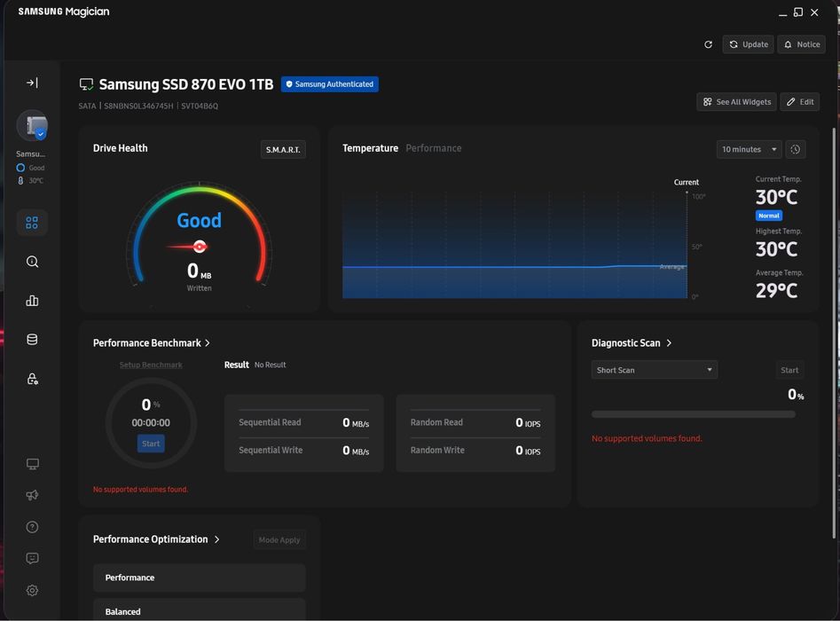Switch to the Temperature tab
Screen dimensions: 840x621
click(x=370, y=148)
